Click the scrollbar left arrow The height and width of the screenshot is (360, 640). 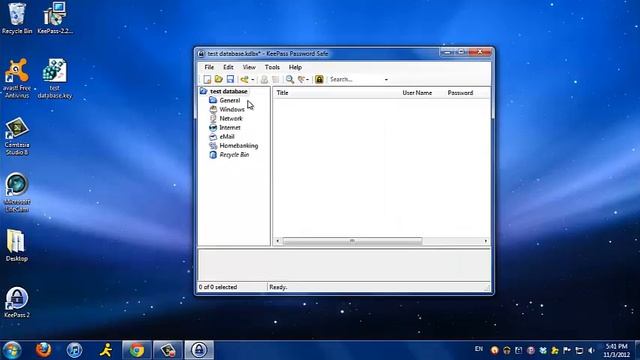point(278,241)
